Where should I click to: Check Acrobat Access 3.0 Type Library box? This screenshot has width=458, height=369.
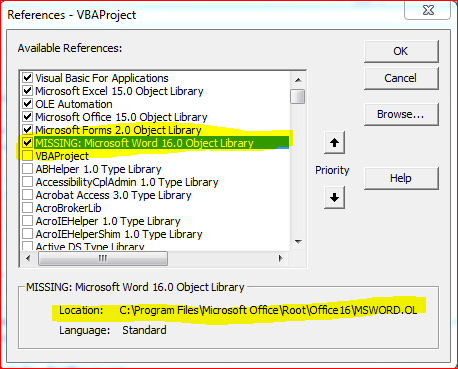(x=27, y=195)
